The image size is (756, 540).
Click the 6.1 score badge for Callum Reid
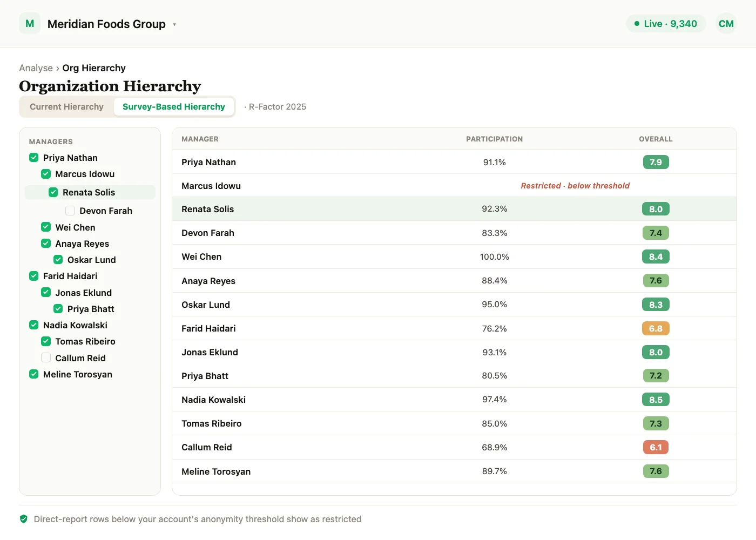pyautogui.click(x=656, y=447)
